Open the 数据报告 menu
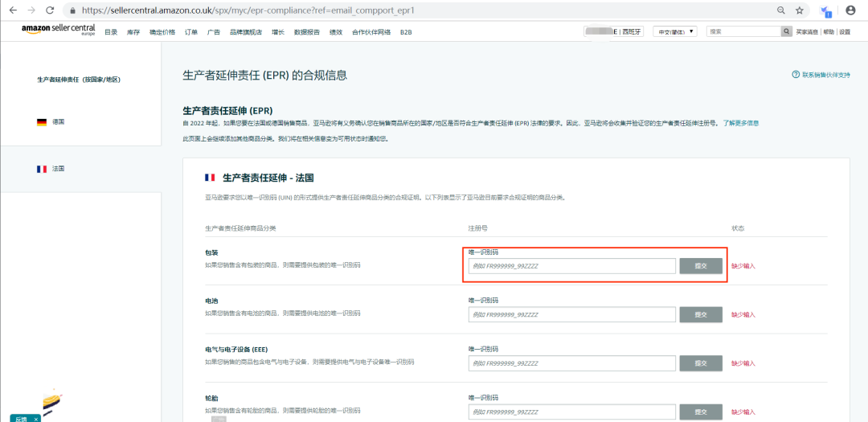The width and height of the screenshot is (868, 422). tap(307, 32)
